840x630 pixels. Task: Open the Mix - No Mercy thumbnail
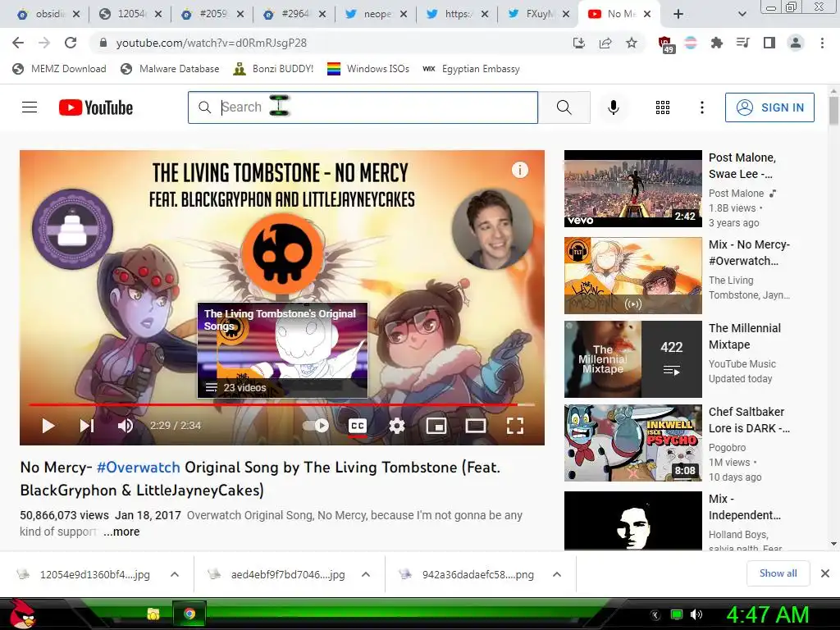coord(633,276)
